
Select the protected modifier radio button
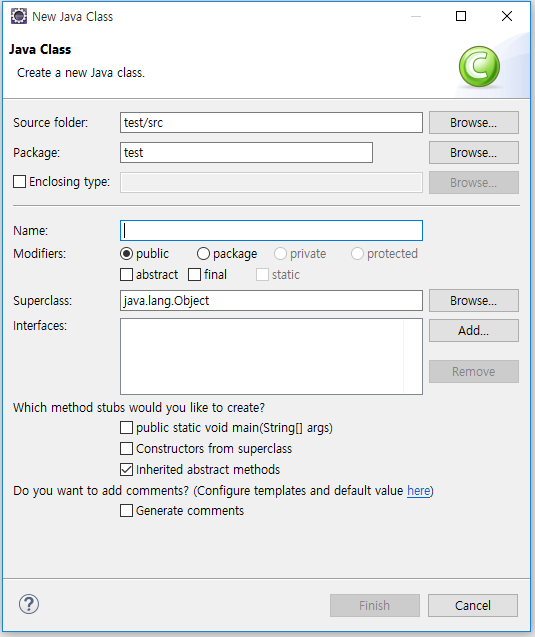[x=357, y=254]
